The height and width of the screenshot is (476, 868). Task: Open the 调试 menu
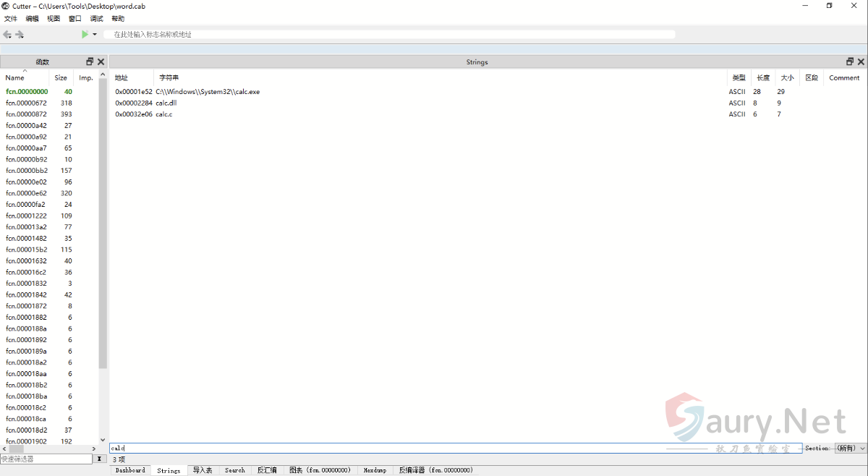(96, 19)
